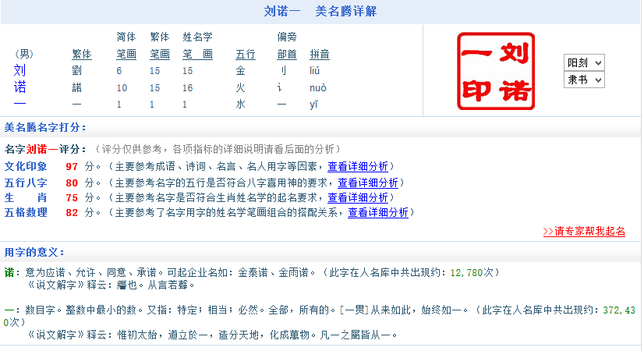Select the blue 一 character link
Screen dimensions: 644x351
click(19, 104)
